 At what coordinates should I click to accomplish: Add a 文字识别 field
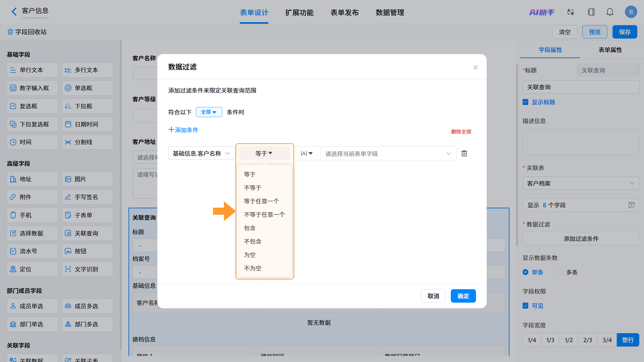(x=87, y=269)
